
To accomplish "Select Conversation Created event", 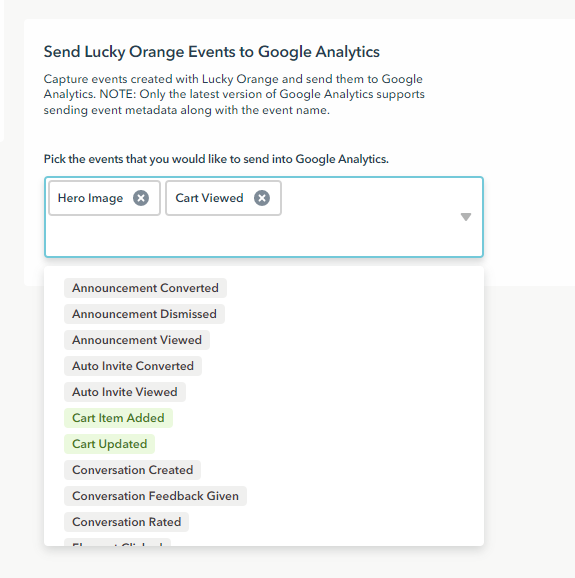I will [132, 470].
